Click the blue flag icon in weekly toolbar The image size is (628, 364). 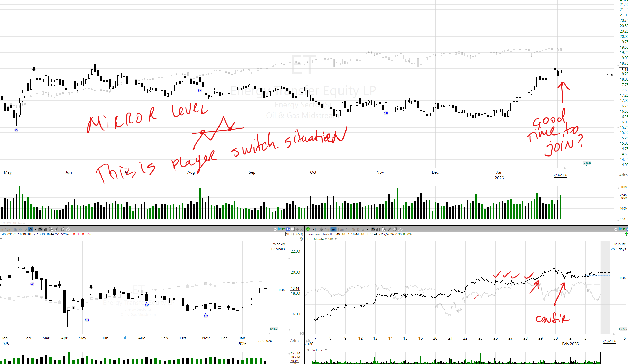pyautogui.click(x=279, y=229)
